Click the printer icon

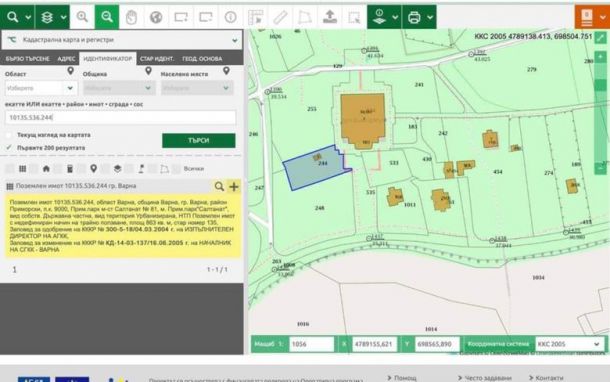click(414, 17)
